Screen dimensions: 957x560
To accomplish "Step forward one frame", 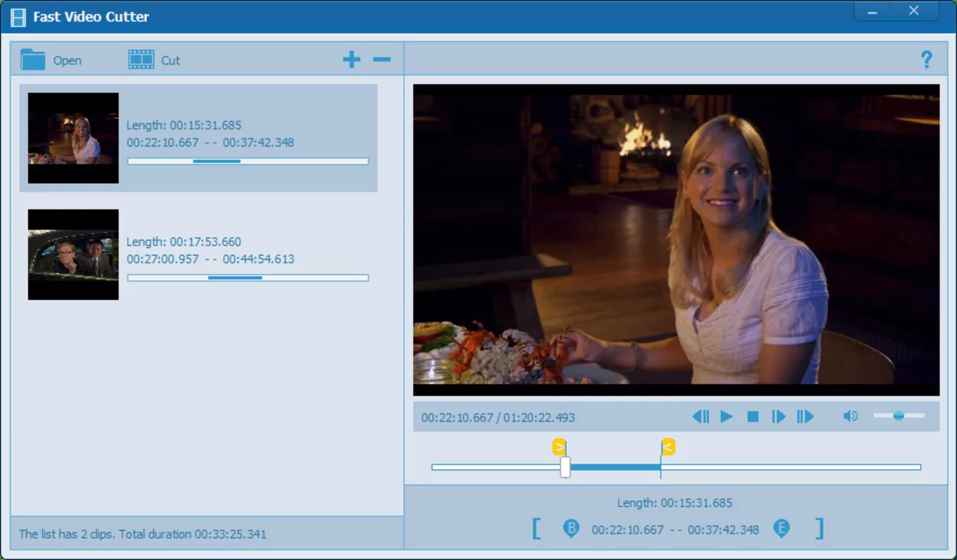I will [x=778, y=416].
